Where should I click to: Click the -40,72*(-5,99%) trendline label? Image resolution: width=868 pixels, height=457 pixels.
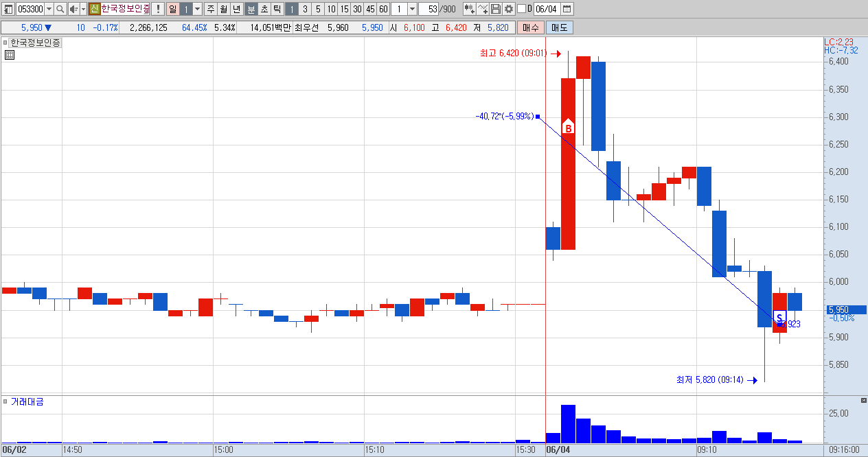pyautogui.click(x=504, y=116)
